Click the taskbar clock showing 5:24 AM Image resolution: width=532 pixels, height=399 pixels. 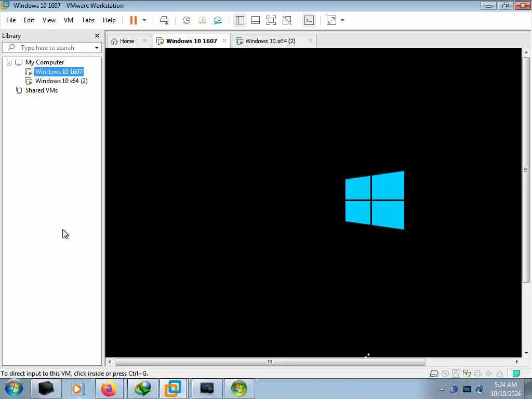click(x=506, y=389)
